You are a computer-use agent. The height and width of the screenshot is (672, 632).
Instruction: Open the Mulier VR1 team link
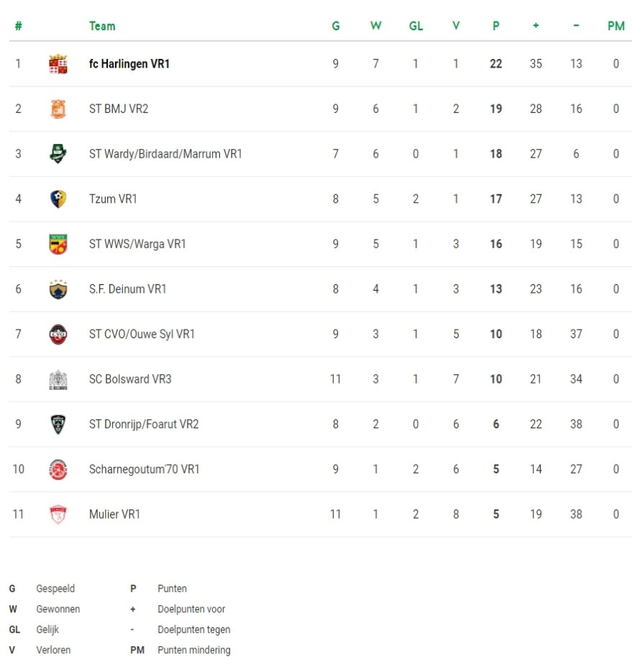(x=114, y=514)
